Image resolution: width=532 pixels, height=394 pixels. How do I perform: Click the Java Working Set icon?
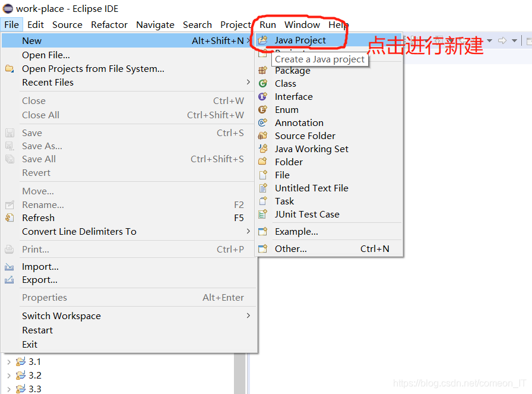262,149
